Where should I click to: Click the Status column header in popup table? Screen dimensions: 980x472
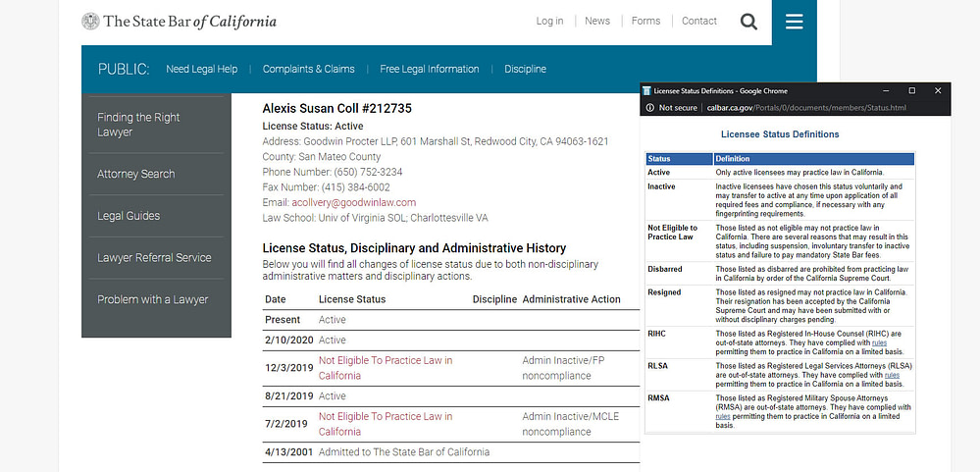[x=680, y=159]
